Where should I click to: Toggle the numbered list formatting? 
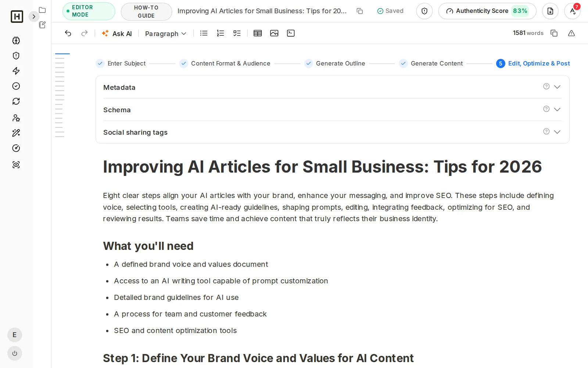[220, 33]
